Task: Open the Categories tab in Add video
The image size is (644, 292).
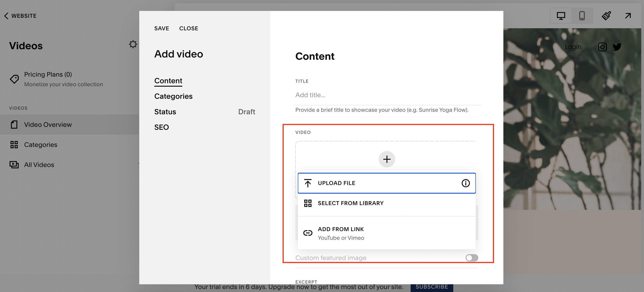Action: click(x=173, y=96)
